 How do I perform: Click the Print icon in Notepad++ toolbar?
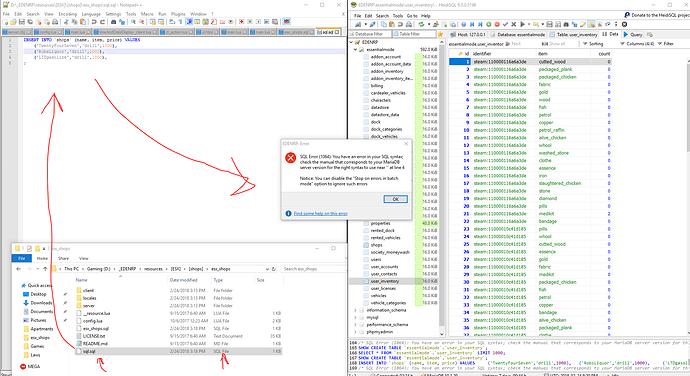coord(55,22)
